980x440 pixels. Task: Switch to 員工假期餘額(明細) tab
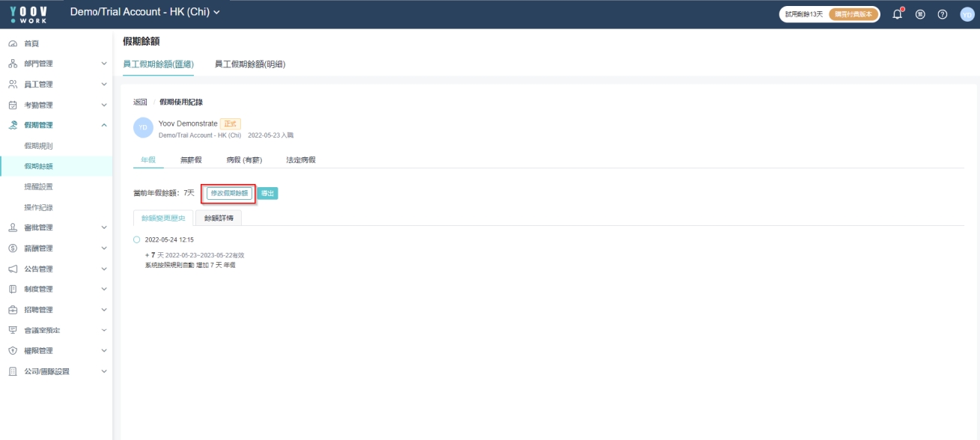(250, 64)
